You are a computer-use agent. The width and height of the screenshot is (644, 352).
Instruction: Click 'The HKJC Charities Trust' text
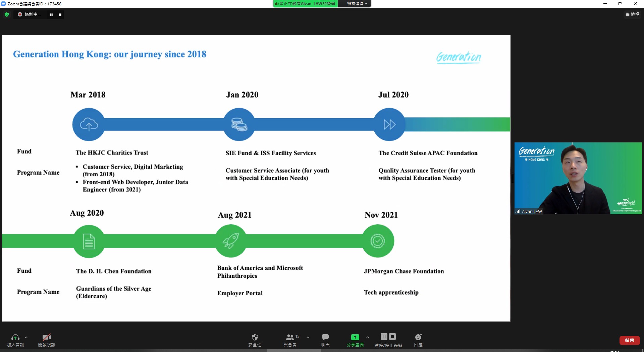112,152
